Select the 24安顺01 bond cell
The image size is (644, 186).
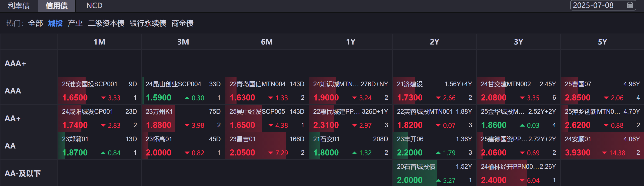602,146
